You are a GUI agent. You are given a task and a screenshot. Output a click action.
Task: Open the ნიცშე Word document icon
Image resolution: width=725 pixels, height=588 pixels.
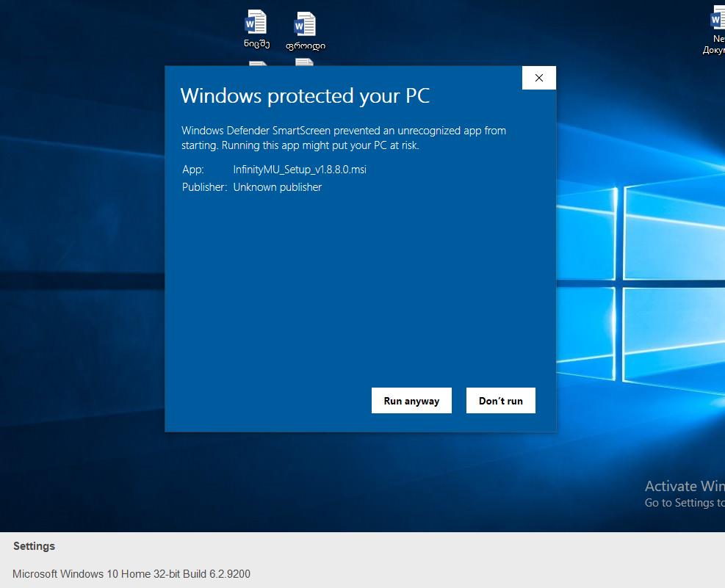[x=256, y=29]
